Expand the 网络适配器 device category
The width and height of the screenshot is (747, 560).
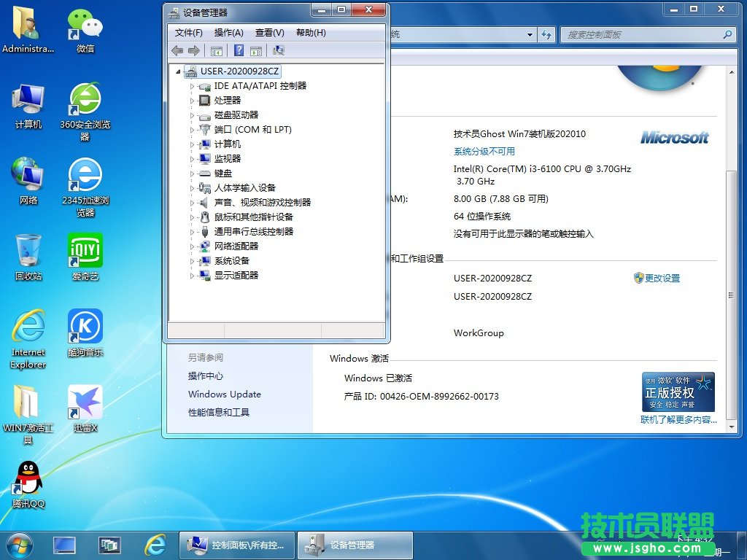tap(192, 246)
